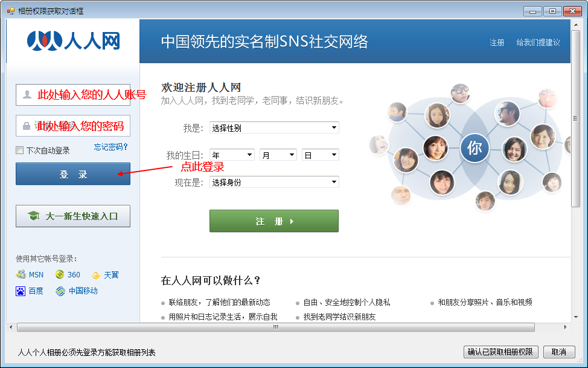588x368 pixels.
Task: Open the 选择身份 dropdown
Action: pyautogui.click(x=274, y=182)
